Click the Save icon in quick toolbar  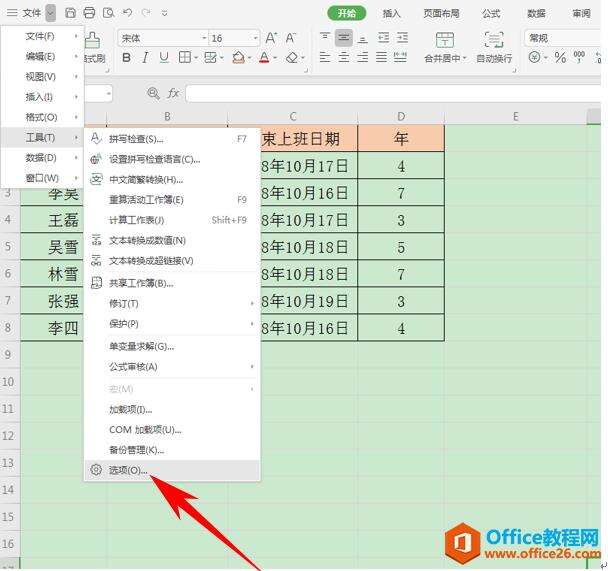pyautogui.click(x=71, y=13)
